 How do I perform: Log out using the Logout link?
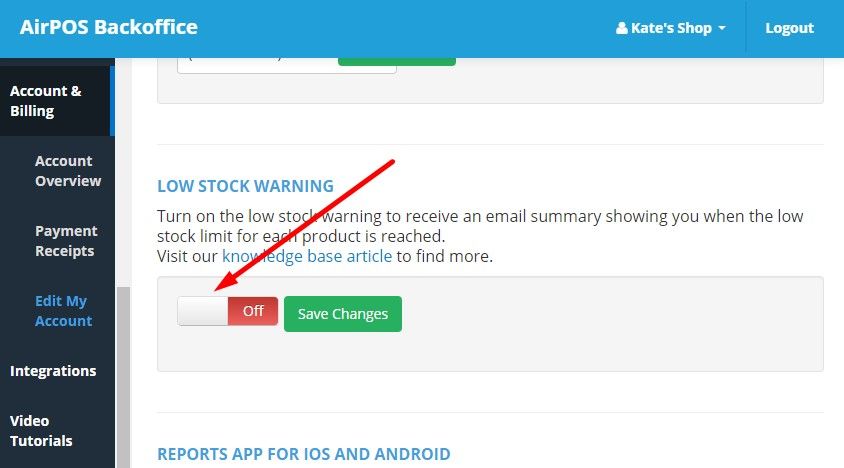789,28
